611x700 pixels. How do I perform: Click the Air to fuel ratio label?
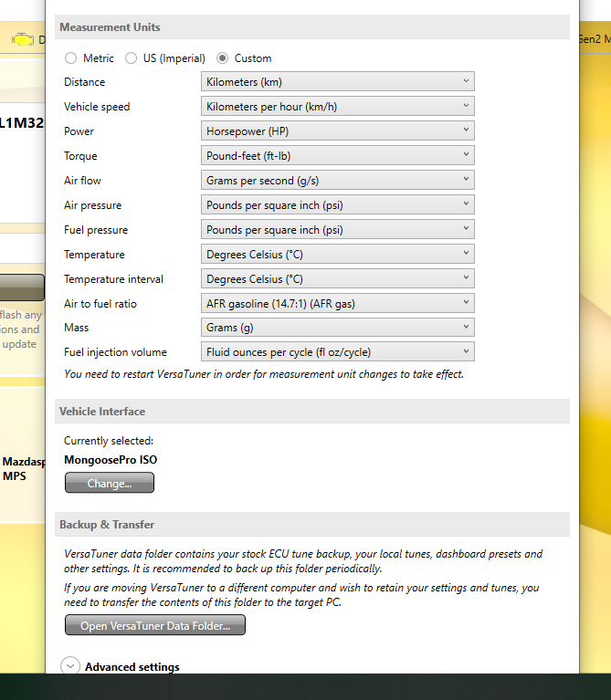(100, 304)
